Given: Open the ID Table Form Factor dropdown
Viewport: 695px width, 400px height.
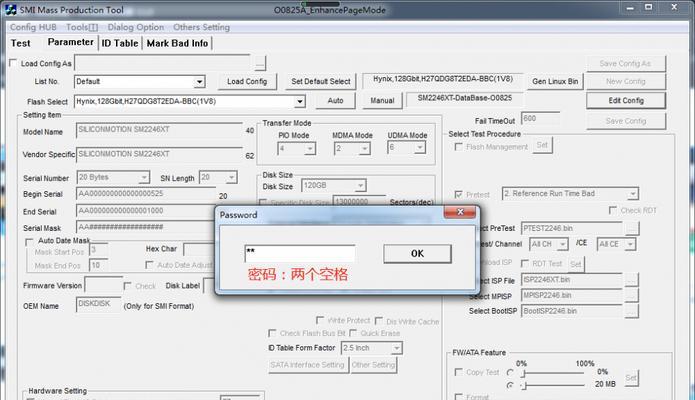Looking at the screenshot, I should coord(396,348).
